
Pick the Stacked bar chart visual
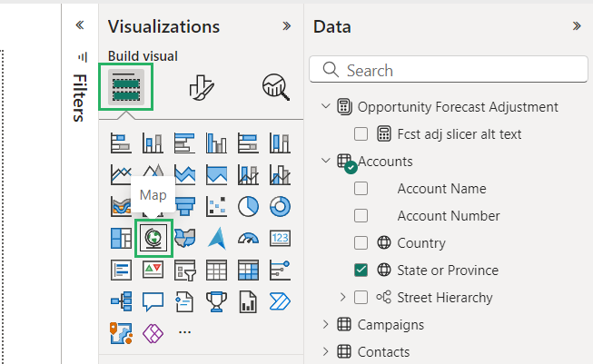point(121,143)
